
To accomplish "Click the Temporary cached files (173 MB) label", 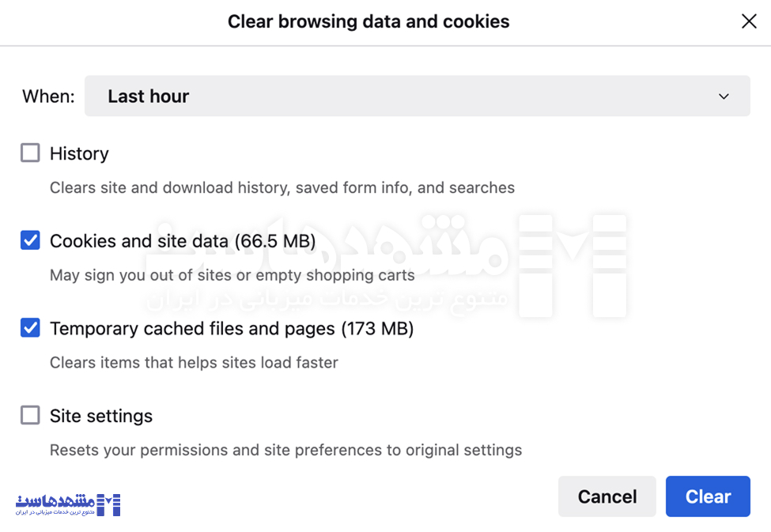I will coord(232,328).
